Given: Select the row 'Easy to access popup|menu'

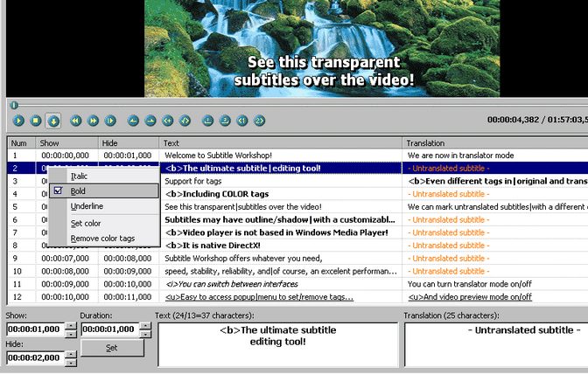Looking at the screenshot, I should (x=297, y=297).
